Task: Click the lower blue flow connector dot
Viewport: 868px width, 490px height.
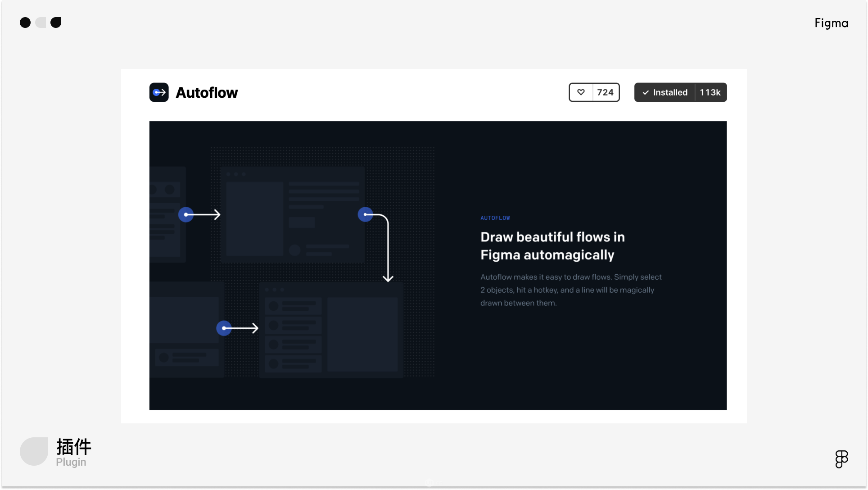Action: (224, 328)
